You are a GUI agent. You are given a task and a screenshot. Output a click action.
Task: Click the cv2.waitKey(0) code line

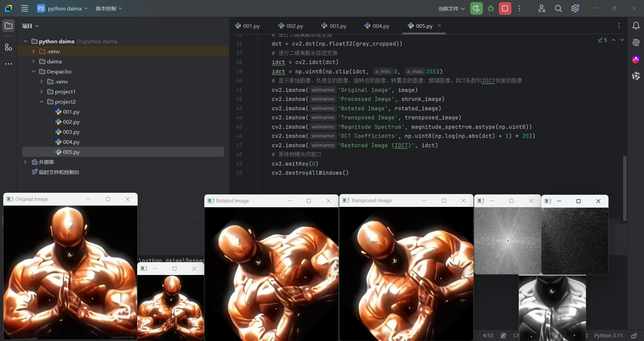click(x=295, y=164)
